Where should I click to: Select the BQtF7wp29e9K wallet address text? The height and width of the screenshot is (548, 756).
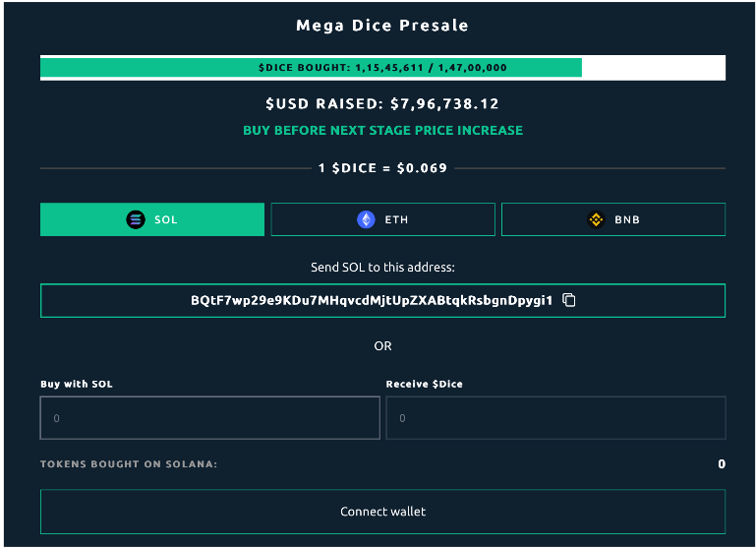[372, 300]
